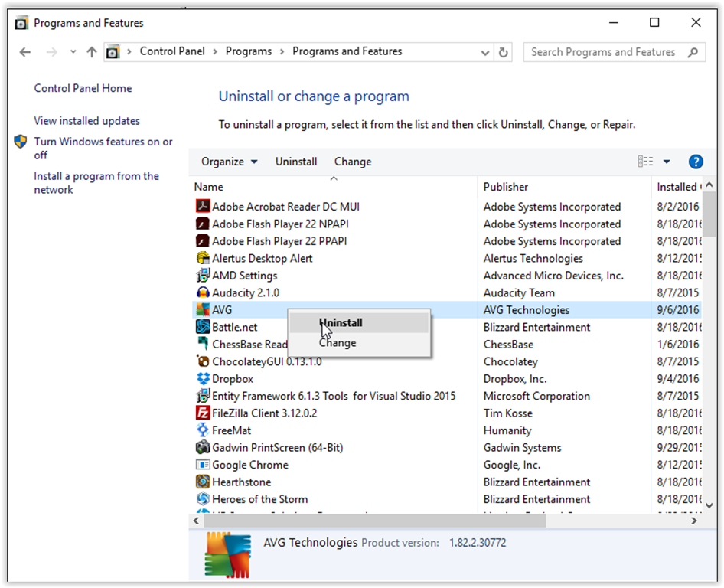The image size is (724, 588).
Task: Choose Change from the context menu
Action: click(x=359, y=343)
